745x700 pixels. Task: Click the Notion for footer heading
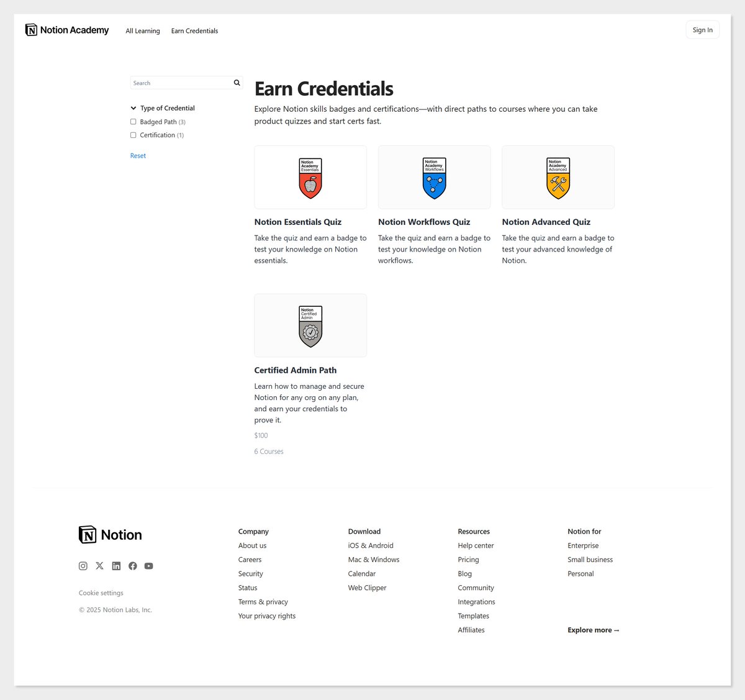click(x=584, y=532)
